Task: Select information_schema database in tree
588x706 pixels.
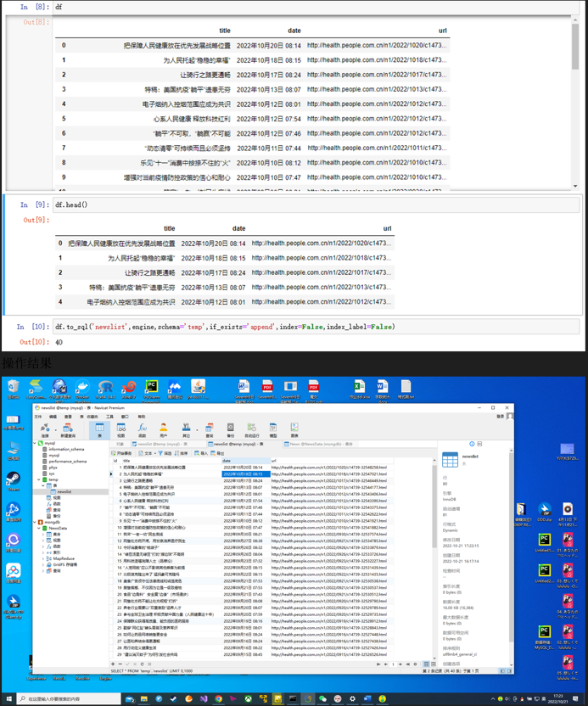Action: pyautogui.click(x=66, y=449)
